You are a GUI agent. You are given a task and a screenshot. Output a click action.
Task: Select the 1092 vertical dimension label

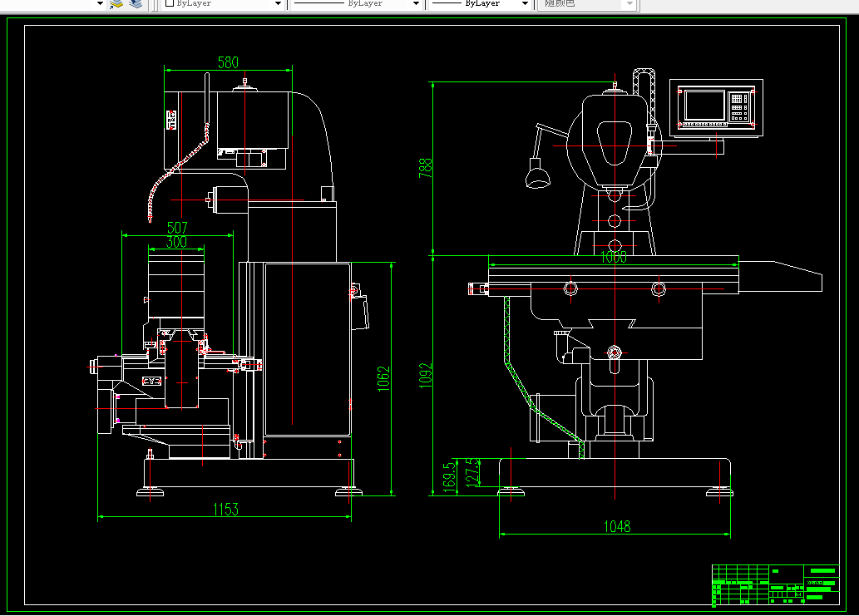click(426, 376)
